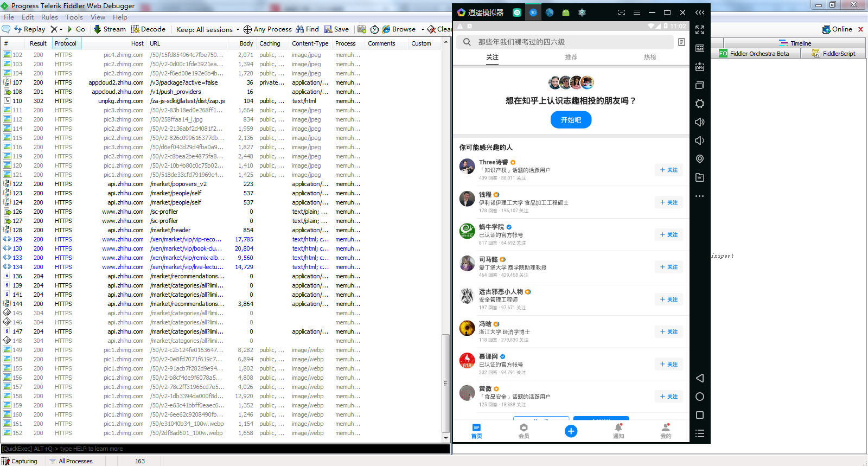The height and width of the screenshot is (466, 868).
Task: Toggle the Decode option in Fiddler toolbar
Action: click(x=148, y=29)
